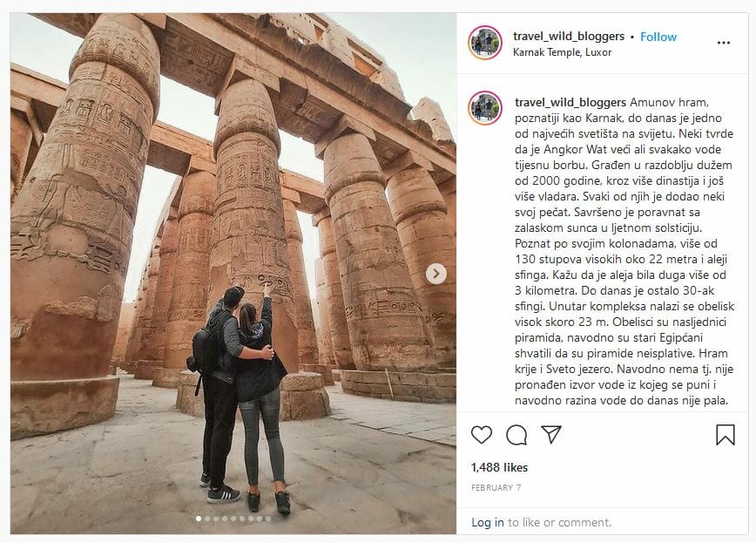Share post with paper plane icon

point(551,434)
